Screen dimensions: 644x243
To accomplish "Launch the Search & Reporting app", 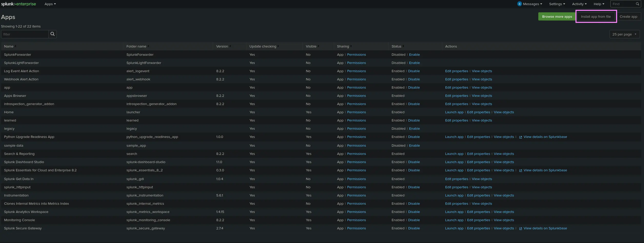I will [x=454, y=154].
